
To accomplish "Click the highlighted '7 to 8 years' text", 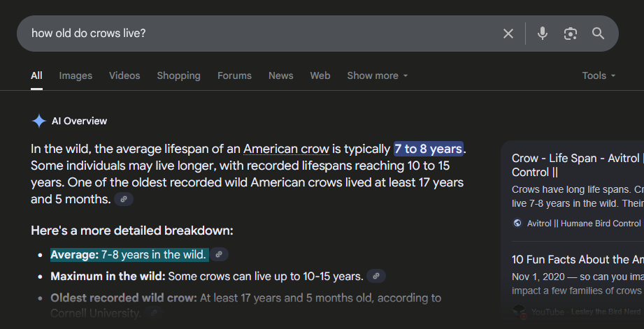I will pyautogui.click(x=429, y=149).
